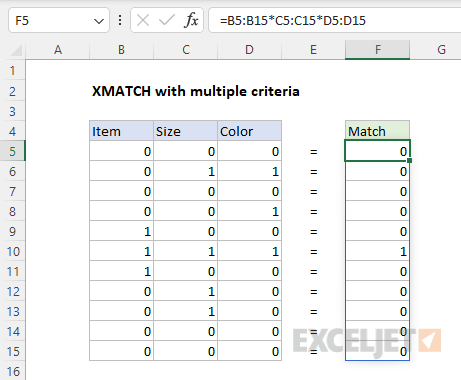
Task: Select cell B11 in Item column
Action: 121,271
